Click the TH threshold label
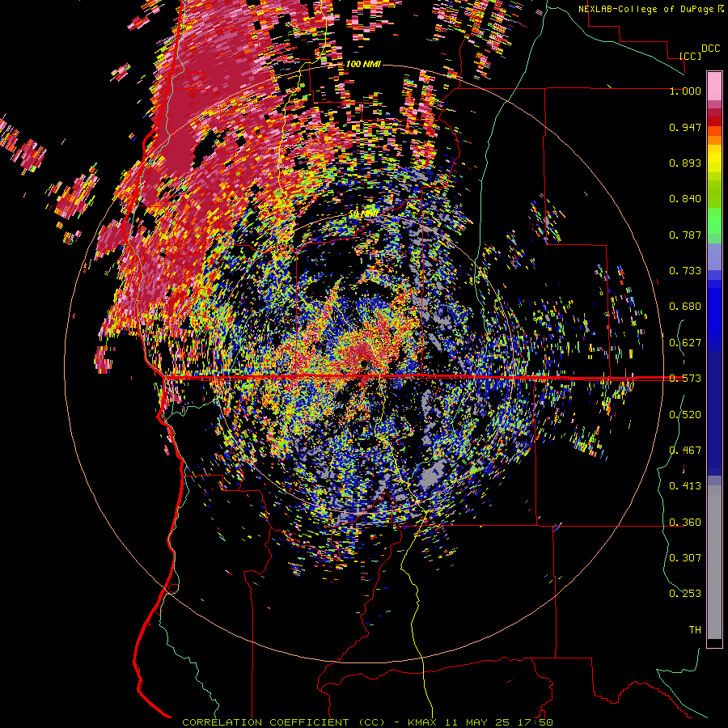Viewport: 728px width, 728px height. [695, 630]
